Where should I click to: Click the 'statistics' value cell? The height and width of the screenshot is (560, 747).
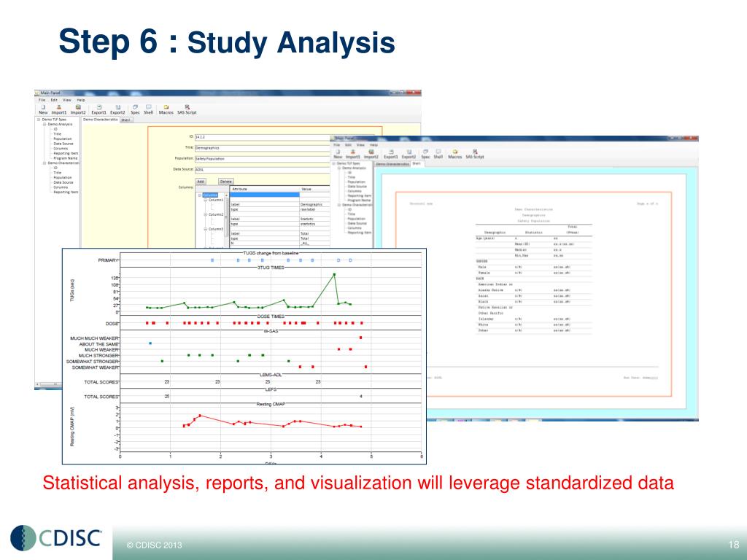pyautogui.click(x=314, y=224)
